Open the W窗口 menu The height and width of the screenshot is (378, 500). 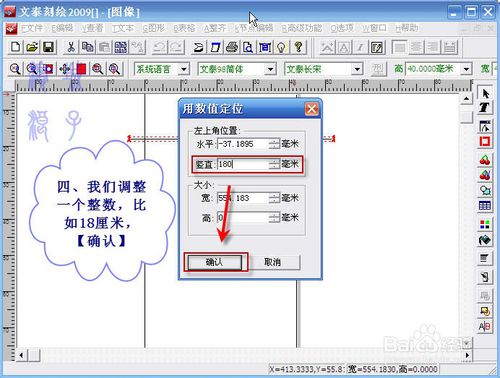pyautogui.click(x=374, y=28)
